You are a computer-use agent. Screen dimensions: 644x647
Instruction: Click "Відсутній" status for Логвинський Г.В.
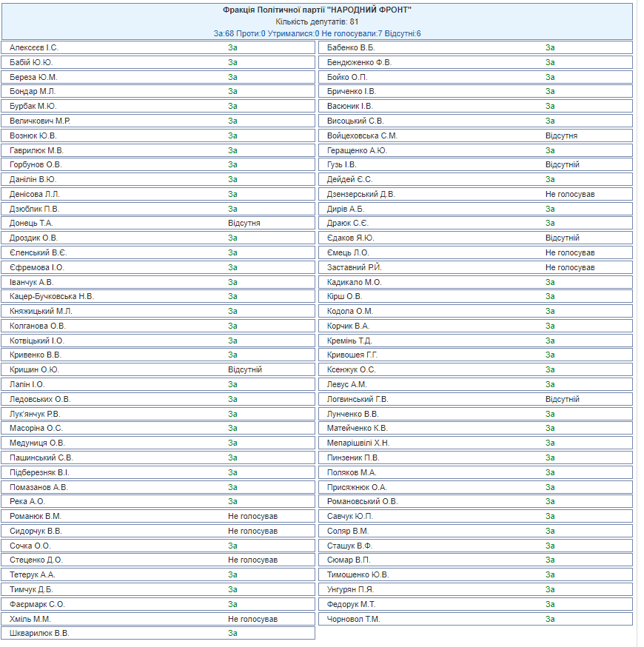(562, 399)
